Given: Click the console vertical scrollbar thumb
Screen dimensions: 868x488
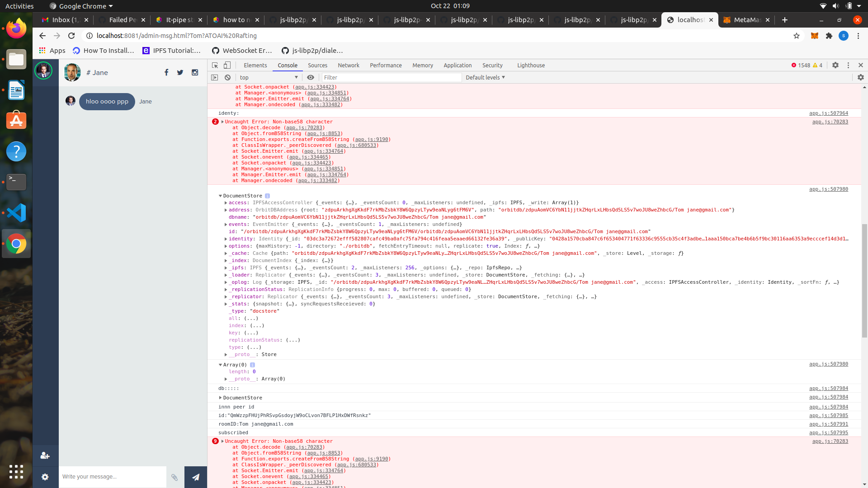Looking at the screenshot, I should pyautogui.click(x=864, y=280).
